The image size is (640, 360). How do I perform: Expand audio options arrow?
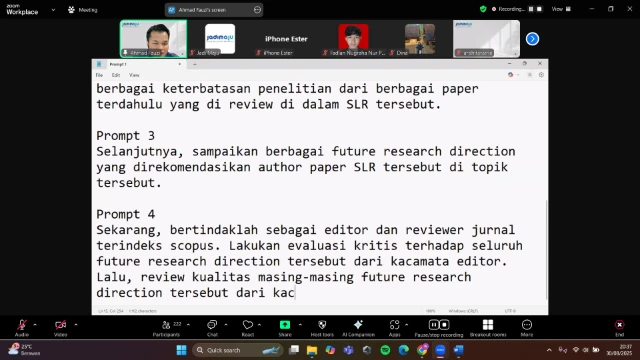click(x=35, y=325)
